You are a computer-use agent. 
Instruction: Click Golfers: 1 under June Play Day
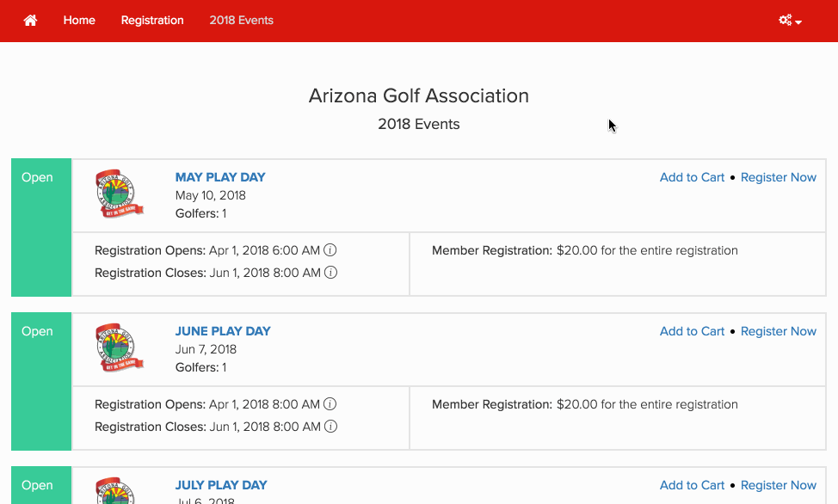201,368
